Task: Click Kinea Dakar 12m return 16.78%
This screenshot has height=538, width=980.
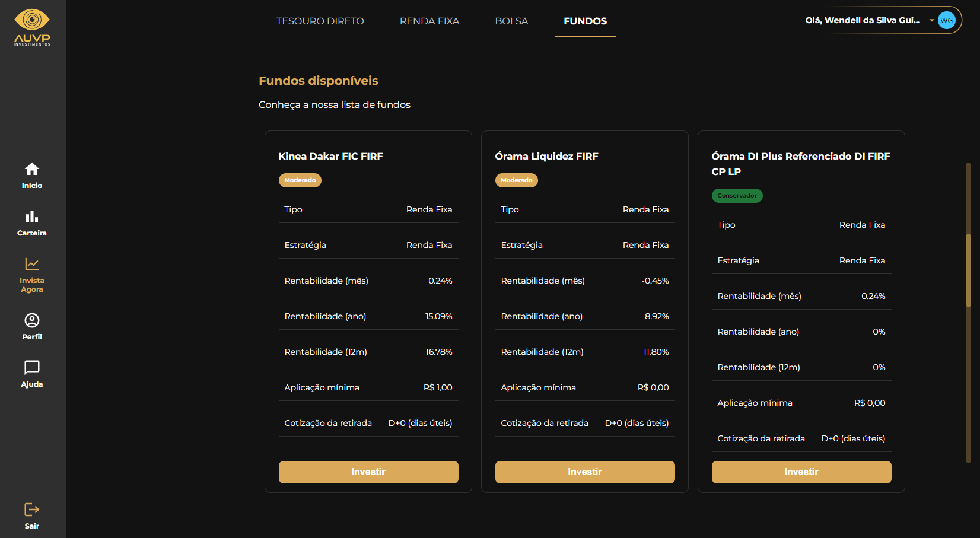Action: point(439,352)
